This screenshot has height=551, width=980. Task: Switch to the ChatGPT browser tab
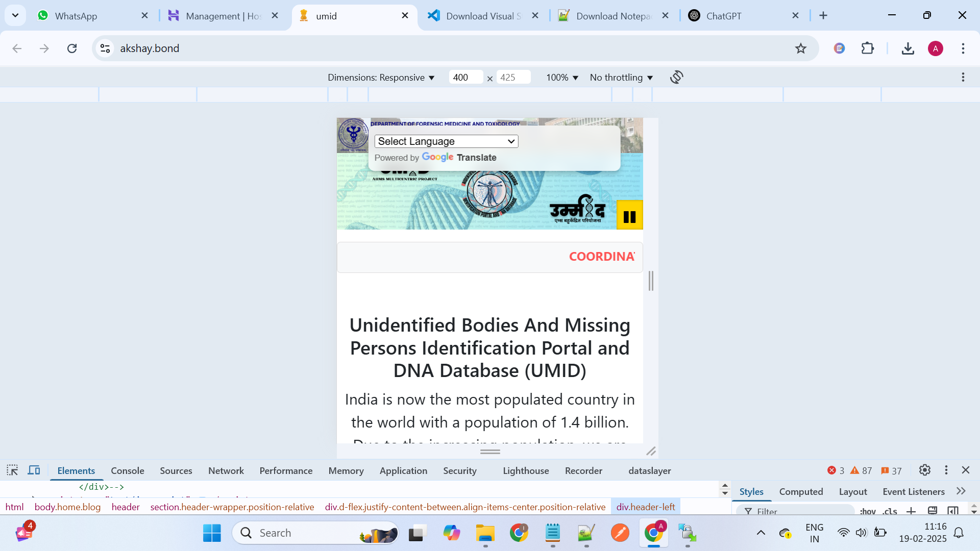point(743,16)
